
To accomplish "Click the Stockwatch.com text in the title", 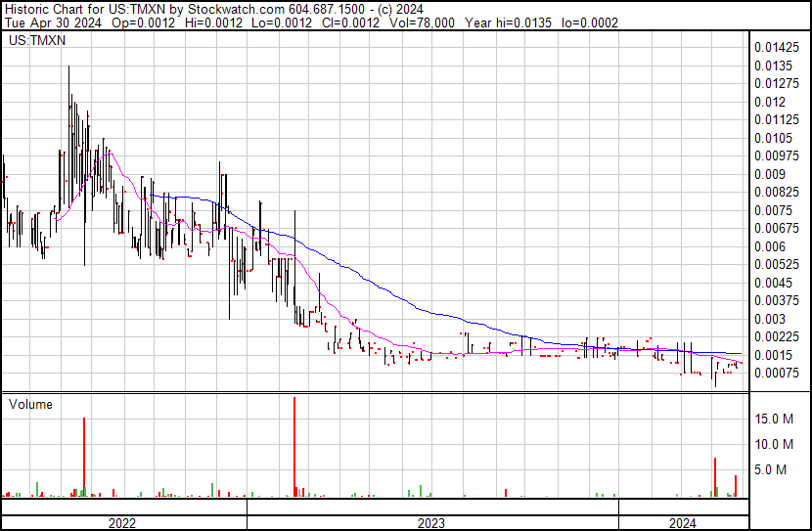I will coord(236,10).
